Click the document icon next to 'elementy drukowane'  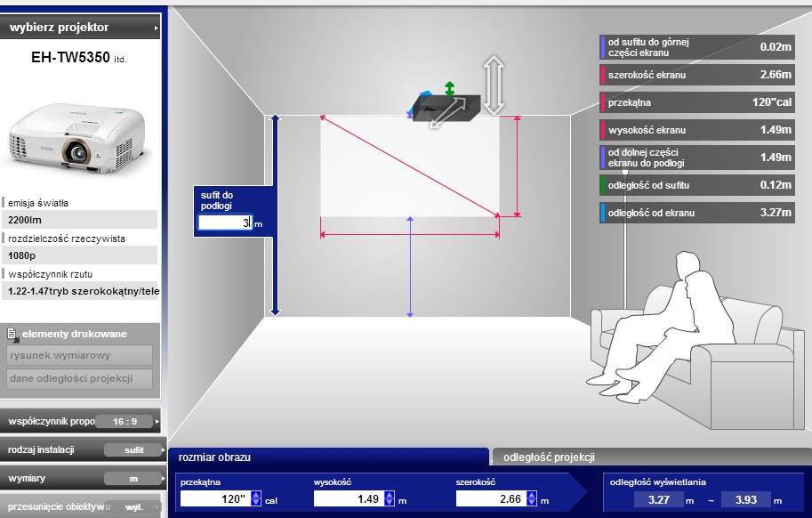(13, 335)
